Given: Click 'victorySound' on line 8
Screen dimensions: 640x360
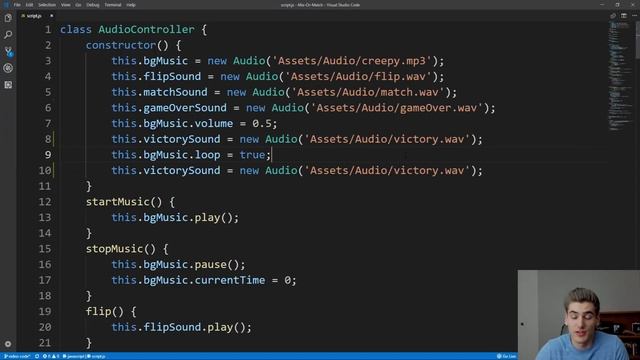Looking at the screenshot, I should point(182,139).
